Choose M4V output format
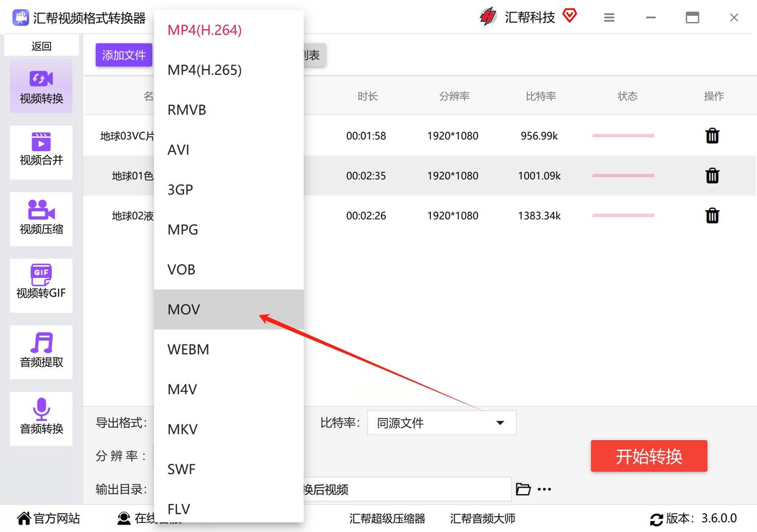The image size is (757, 532). pos(229,389)
